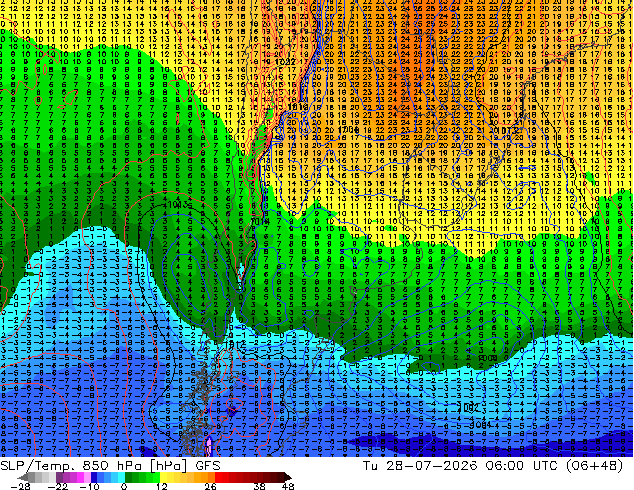Click the '1022' isobar label
634x490 pixels.
[285, 62]
